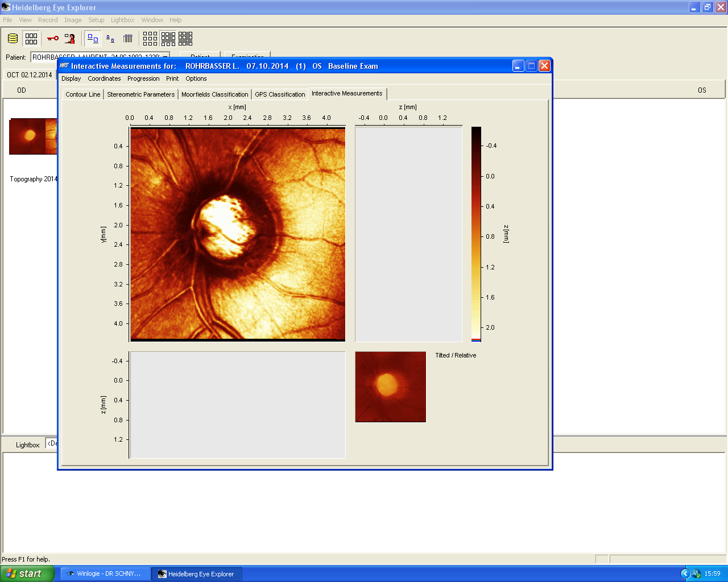Click the OS column header
The width and height of the screenshot is (728, 582).
tap(702, 90)
